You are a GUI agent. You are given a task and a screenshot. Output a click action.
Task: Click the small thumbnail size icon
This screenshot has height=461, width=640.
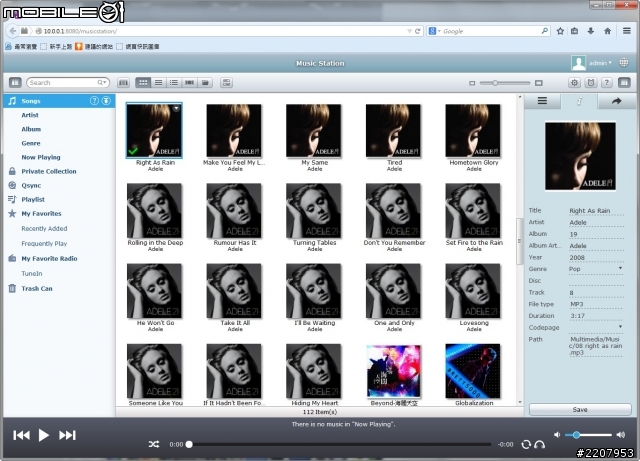click(x=472, y=83)
